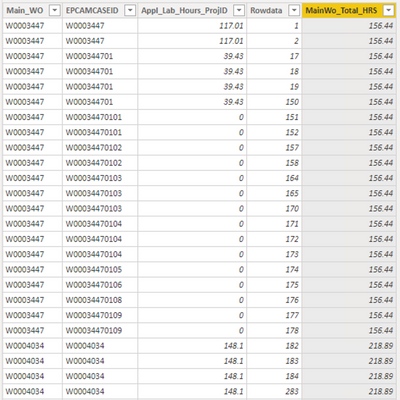Select the Appl_Lab_Hours_ProjID column header
Viewport: 400px width, 400px height.
(192, 11)
